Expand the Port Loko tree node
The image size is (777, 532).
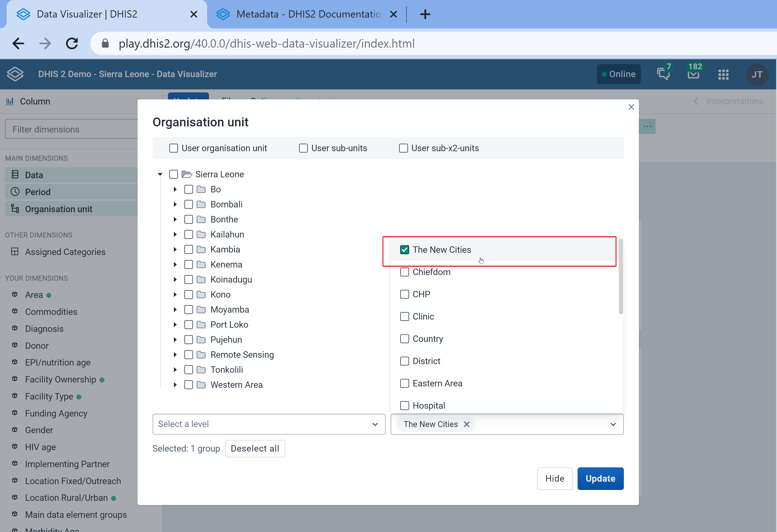[175, 325]
